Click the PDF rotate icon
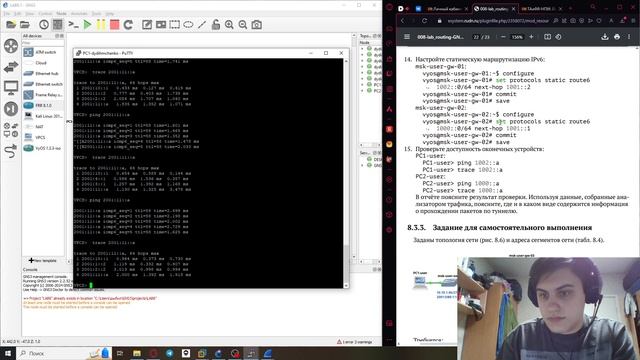The width and height of the screenshot is (640, 360). tap(558, 37)
